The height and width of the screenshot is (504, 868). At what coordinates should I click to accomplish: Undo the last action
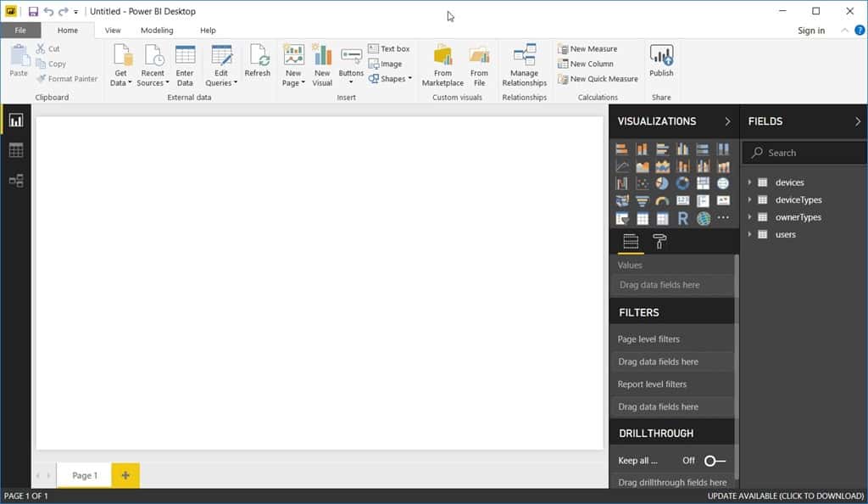pyautogui.click(x=48, y=11)
